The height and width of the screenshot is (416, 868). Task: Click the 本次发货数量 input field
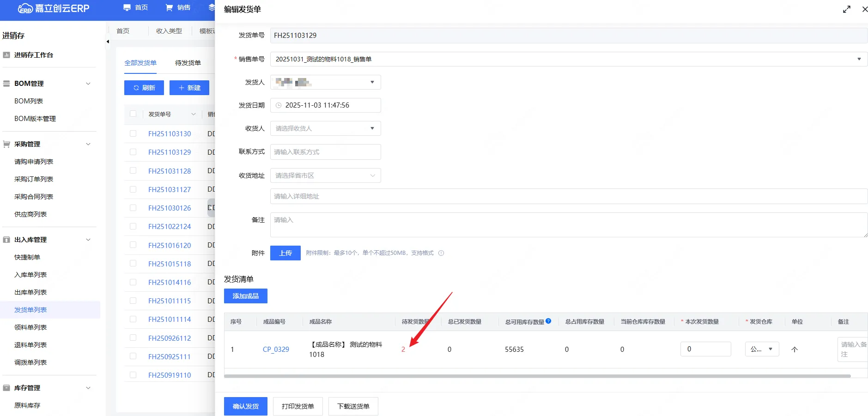(x=705, y=349)
